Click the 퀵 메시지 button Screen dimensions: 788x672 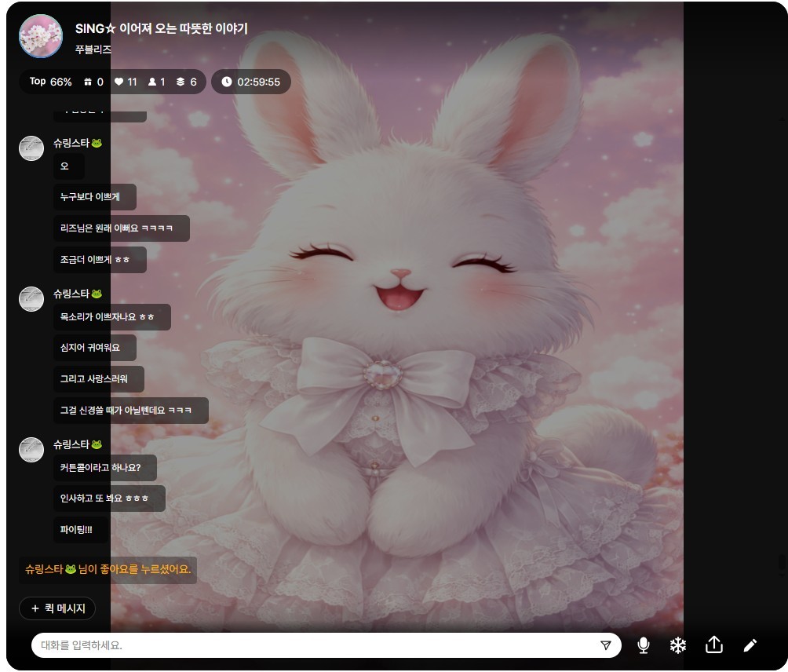click(x=57, y=608)
